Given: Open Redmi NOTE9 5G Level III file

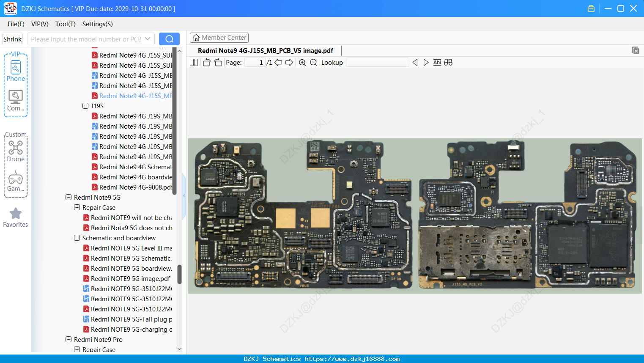Looking at the screenshot, I should coord(128,248).
